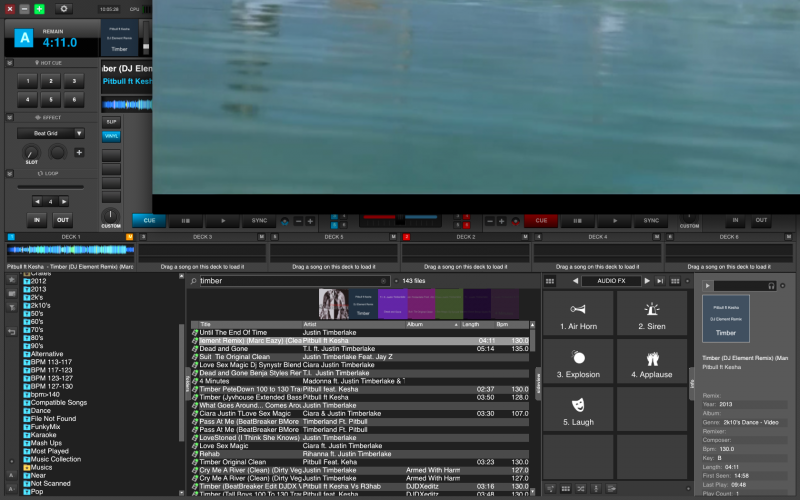Trigger the Siren sample pad
This screenshot has width=800, height=500.
tap(652, 314)
